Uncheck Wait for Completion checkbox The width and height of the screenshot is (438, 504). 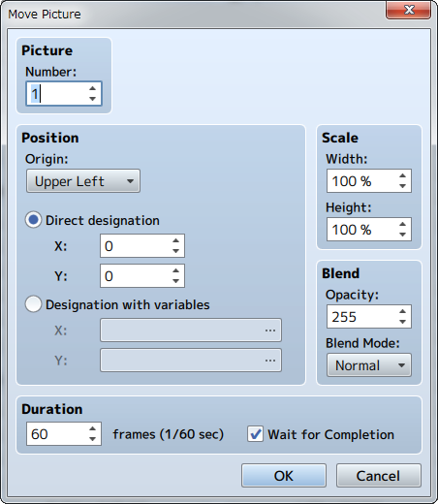click(x=255, y=434)
